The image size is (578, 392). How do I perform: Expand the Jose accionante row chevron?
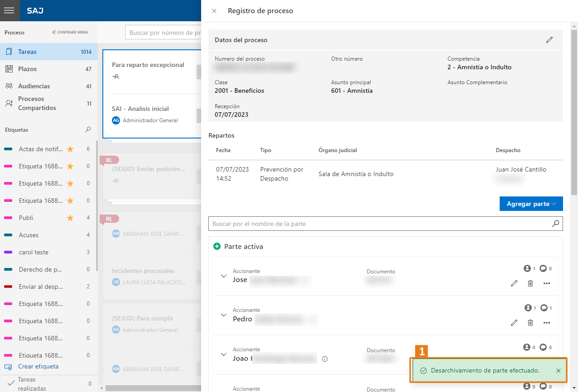[223, 276]
